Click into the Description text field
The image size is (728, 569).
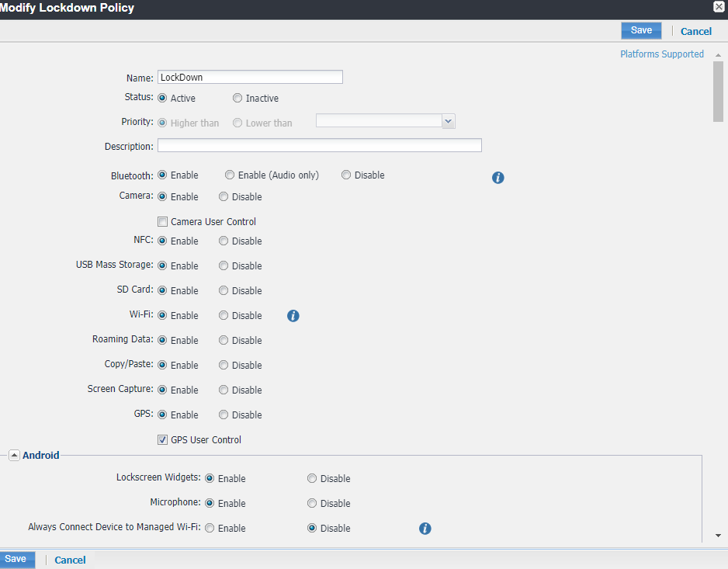coord(319,146)
